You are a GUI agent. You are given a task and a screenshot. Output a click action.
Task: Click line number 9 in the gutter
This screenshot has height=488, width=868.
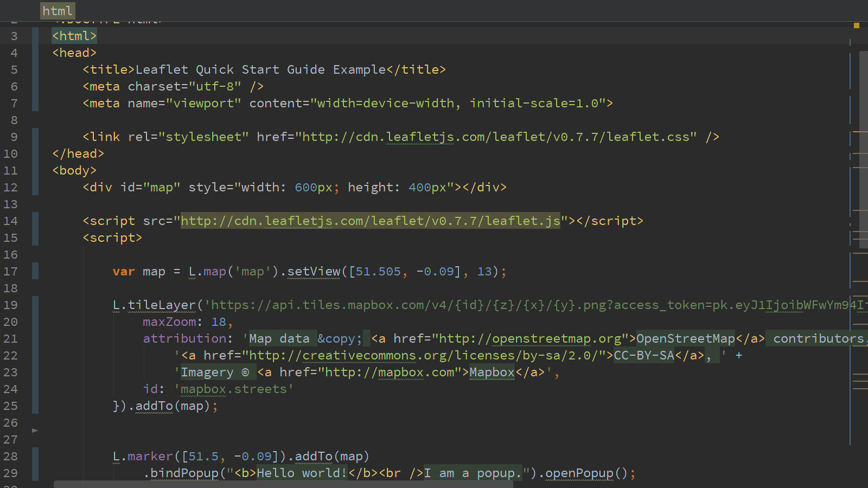point(14,137)
